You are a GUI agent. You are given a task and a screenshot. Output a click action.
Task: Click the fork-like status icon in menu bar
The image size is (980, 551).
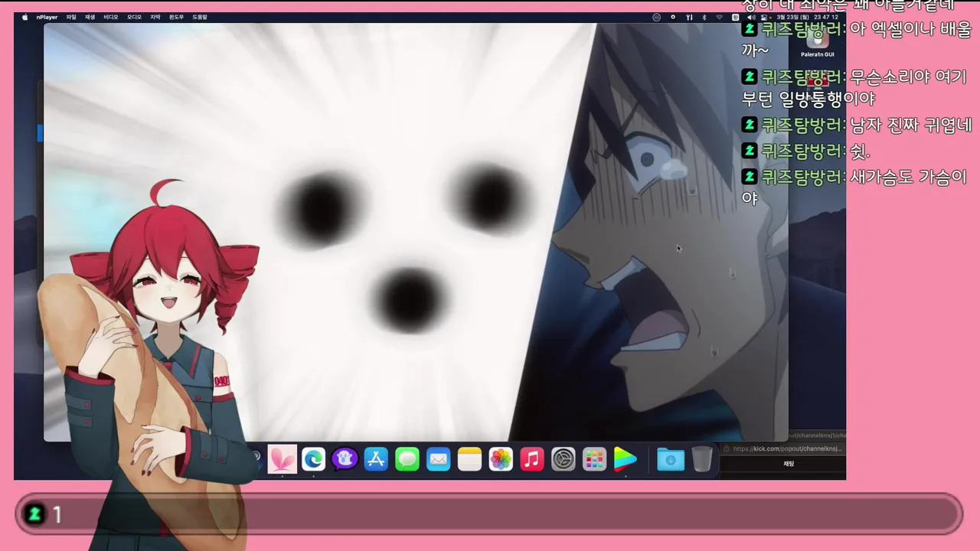click(689, 17)
